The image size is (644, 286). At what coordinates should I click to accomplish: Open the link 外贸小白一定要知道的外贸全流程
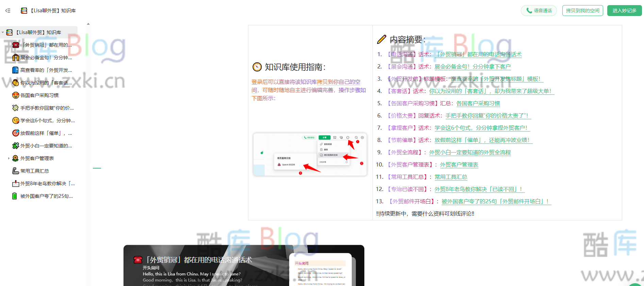coord(470,153)
